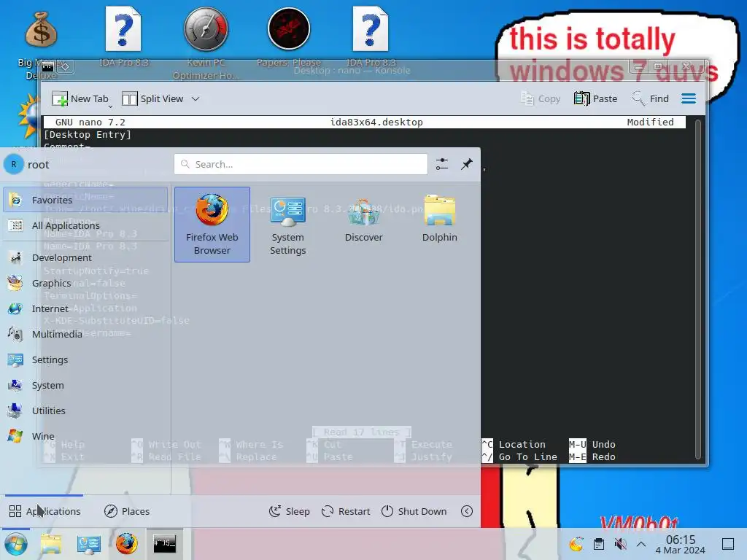The width and height of the screenshot is (747, 560).
Task: Expand hidden system tray icons
Action: click(641, 544)
